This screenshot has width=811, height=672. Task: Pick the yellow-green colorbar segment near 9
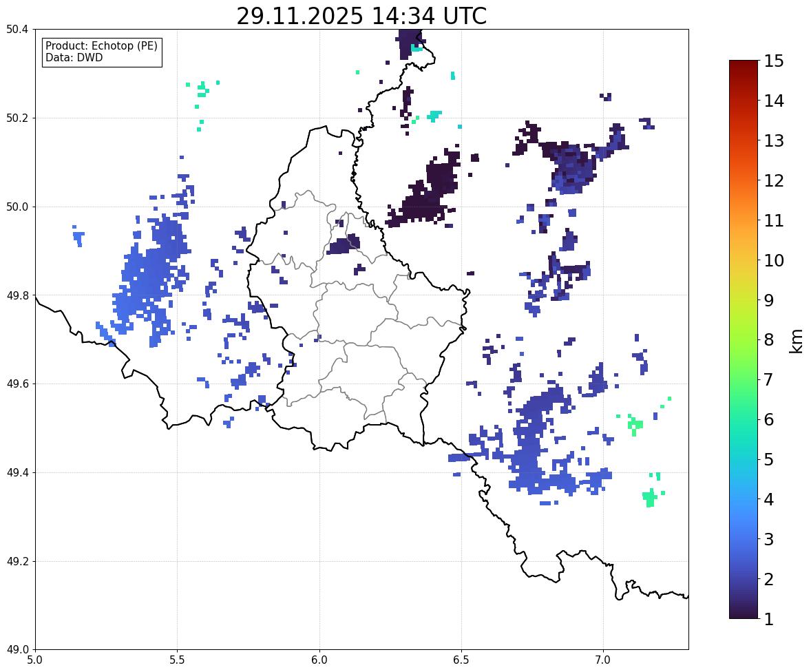744,300
